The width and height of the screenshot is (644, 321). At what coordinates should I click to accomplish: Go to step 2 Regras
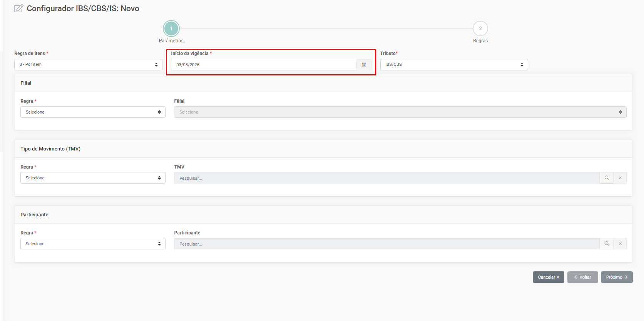click(x=480, y=28)
